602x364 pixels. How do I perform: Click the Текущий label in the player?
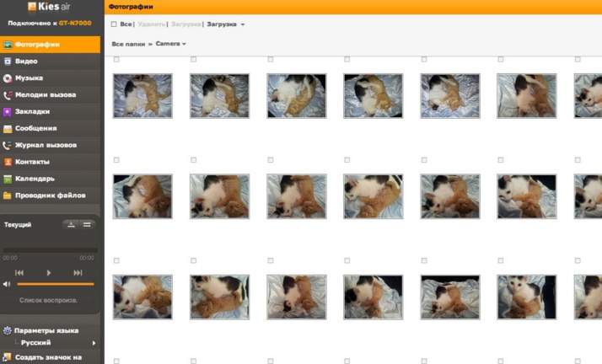(x=18, y=225)
